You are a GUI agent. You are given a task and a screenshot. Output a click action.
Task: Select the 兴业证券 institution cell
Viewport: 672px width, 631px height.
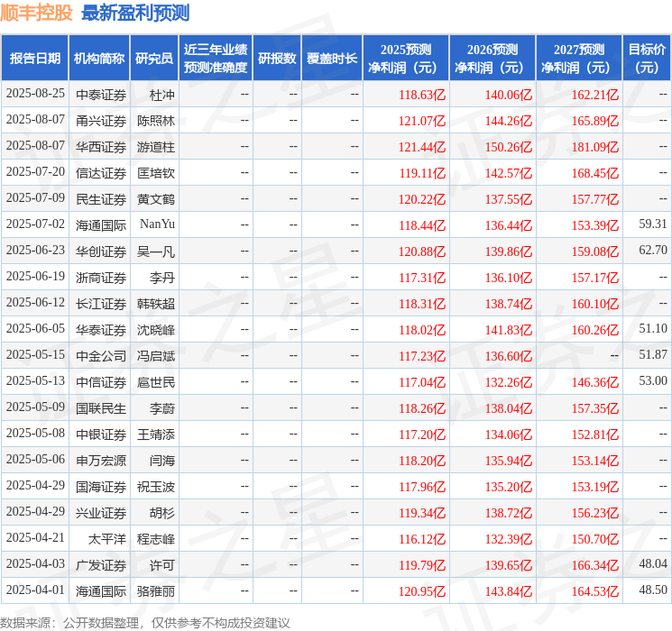coord(101,512)
